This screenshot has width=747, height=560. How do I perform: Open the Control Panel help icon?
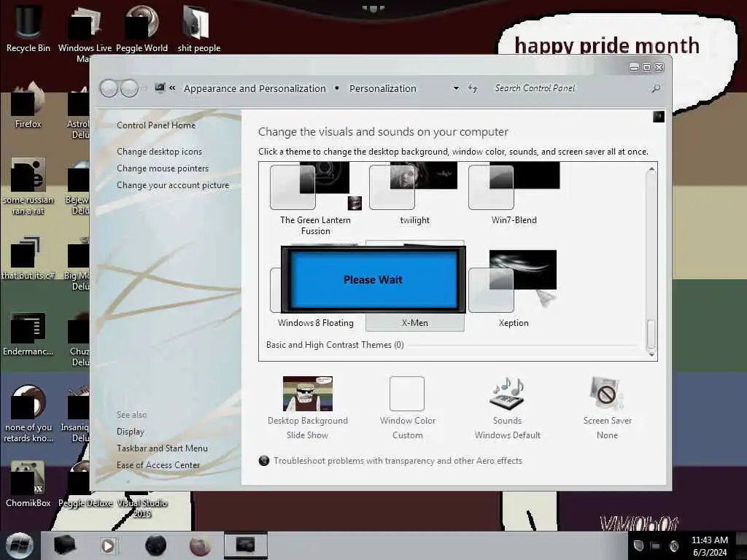tap(659, 117)
